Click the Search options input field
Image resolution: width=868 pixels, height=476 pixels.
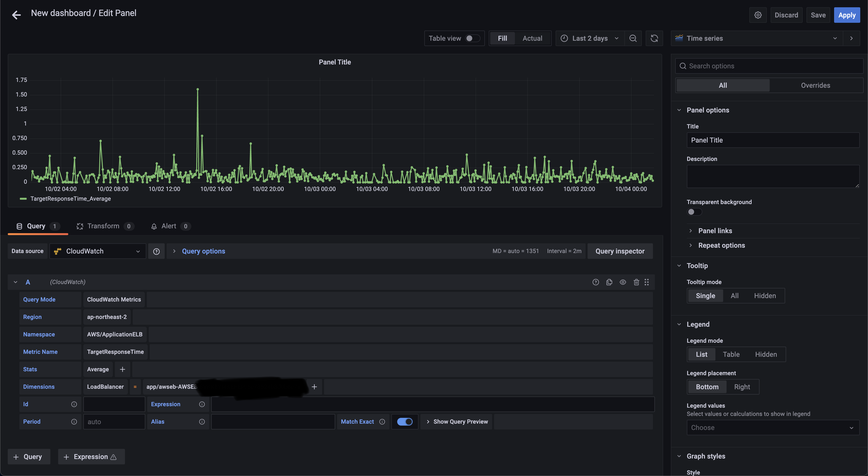click(772, 66)
